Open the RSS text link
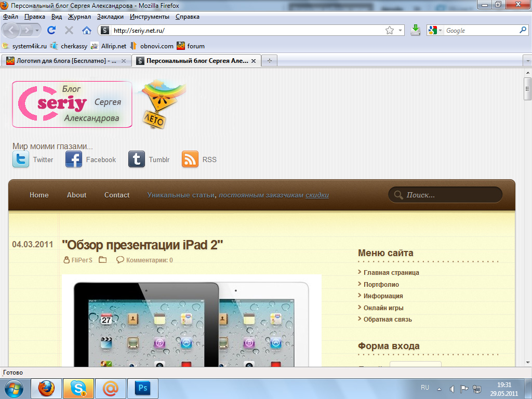 (x=209, y=160)
